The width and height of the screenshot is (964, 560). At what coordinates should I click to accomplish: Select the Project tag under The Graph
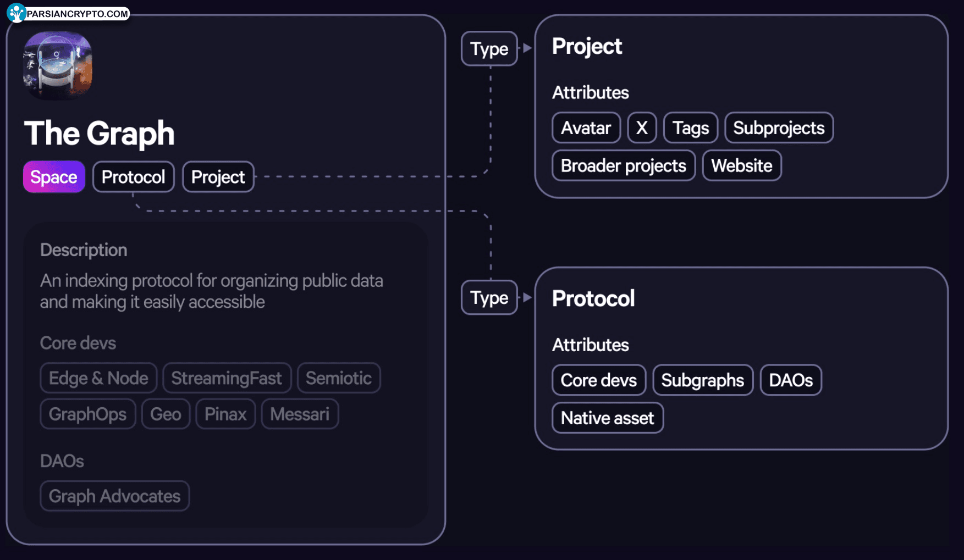pyautogui.click(x=218, y=177)
